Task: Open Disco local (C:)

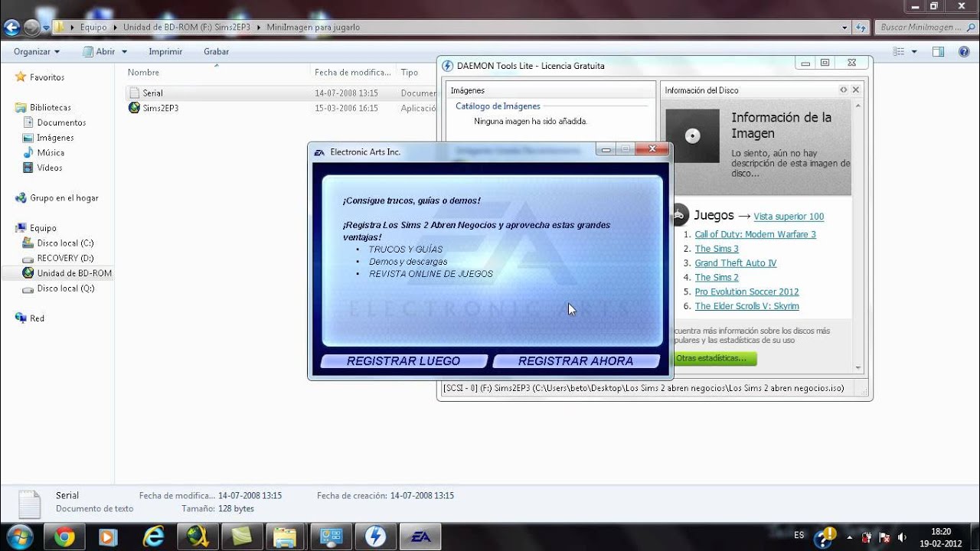Action: (65, 243)
